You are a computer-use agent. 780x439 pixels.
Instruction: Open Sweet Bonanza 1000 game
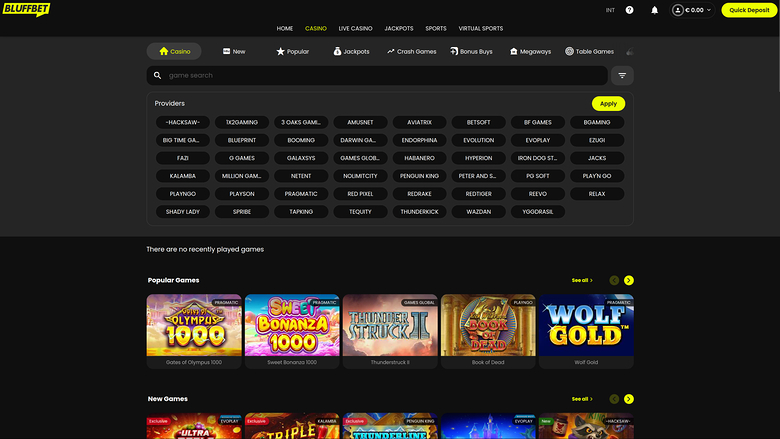(x=292, y=331)
